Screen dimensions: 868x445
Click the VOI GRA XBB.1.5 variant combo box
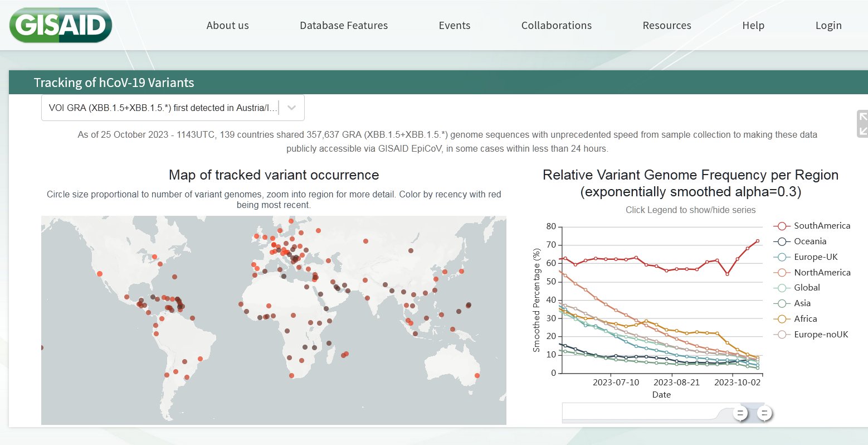pos(163,108)
